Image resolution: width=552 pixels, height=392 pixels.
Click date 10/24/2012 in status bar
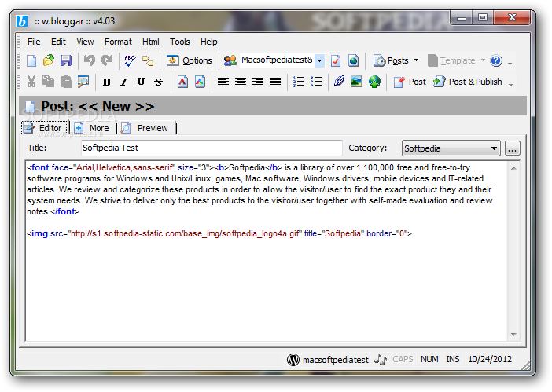[x=490, y=359]
